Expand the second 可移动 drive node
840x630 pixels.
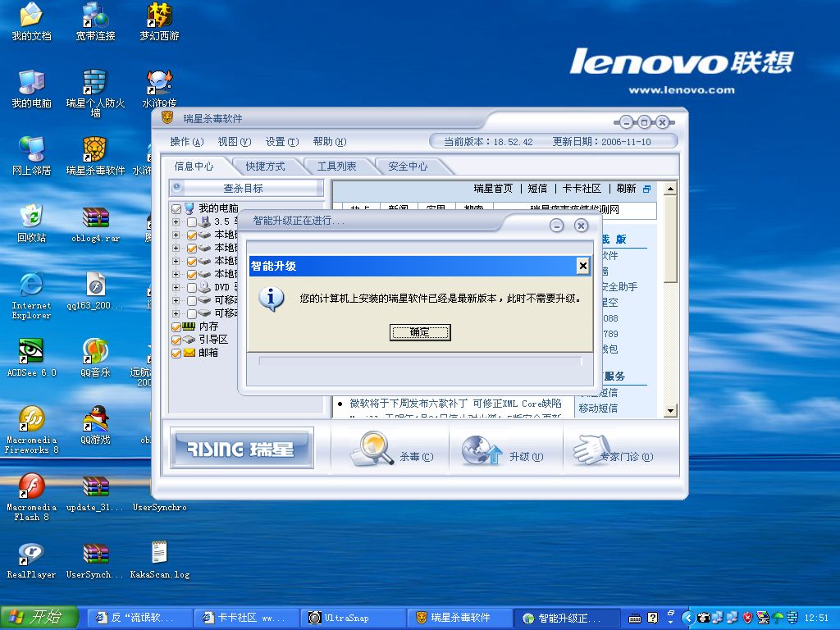[176, 313]
